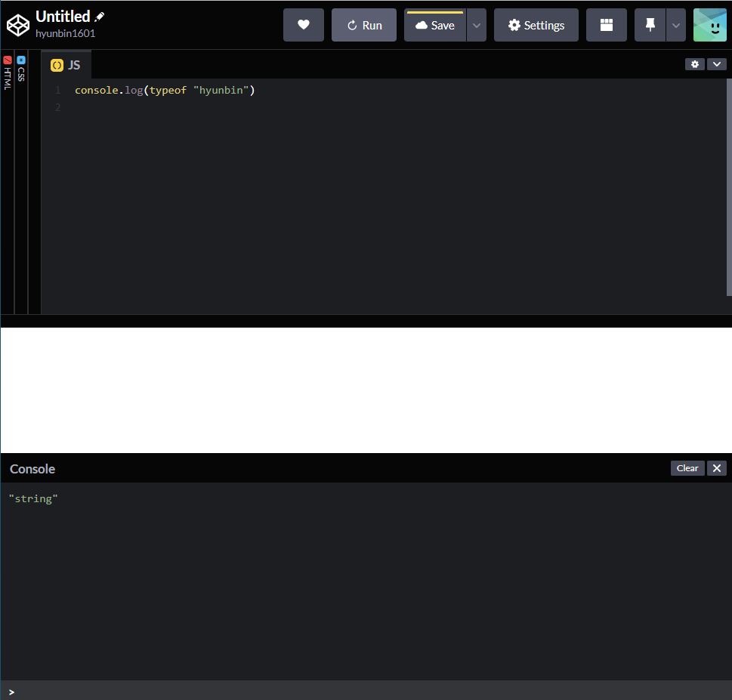732x700 pixels.
Task: Save the pen
Action: (x=435, y=25)
